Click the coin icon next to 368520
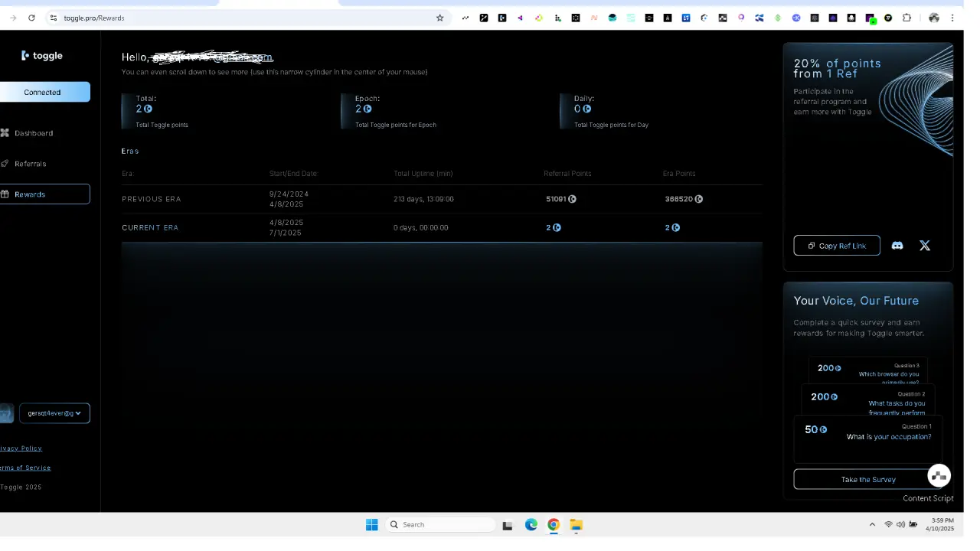The height and width of the screenshot is (551, 980). [698, 199]
